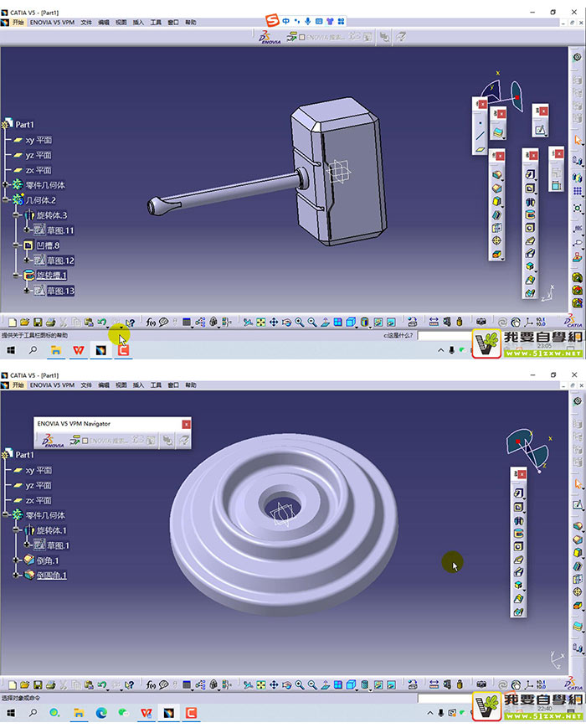Create a Point from floating reference toolbar
Screen dimensions: 586x728
point(481,123)
